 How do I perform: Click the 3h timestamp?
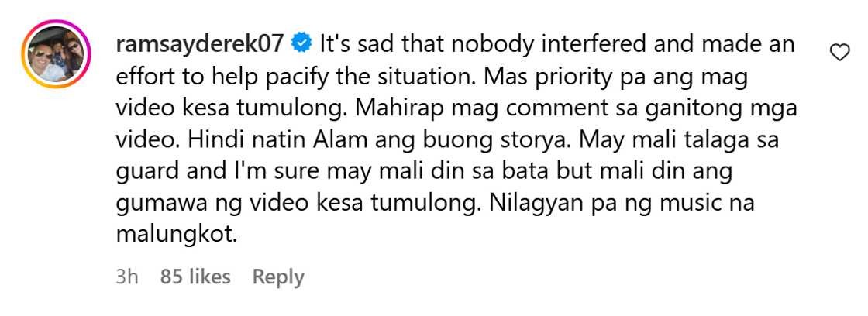(127, 276)
